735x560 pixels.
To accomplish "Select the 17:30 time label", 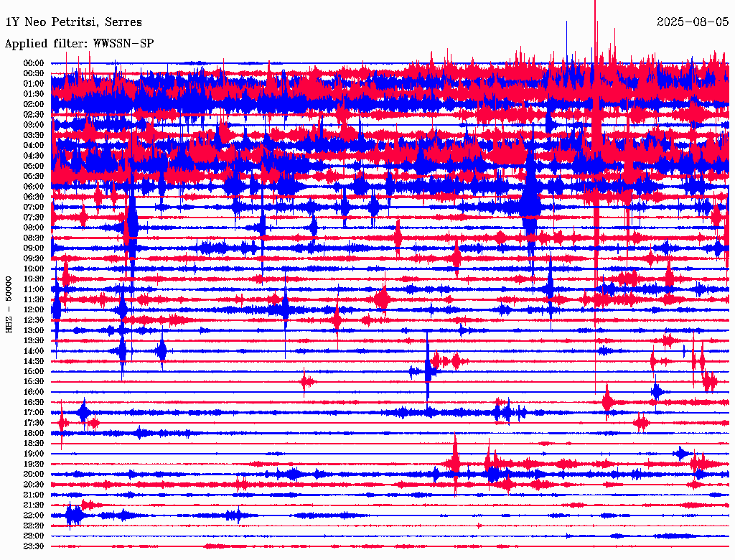I will [34, 423].
